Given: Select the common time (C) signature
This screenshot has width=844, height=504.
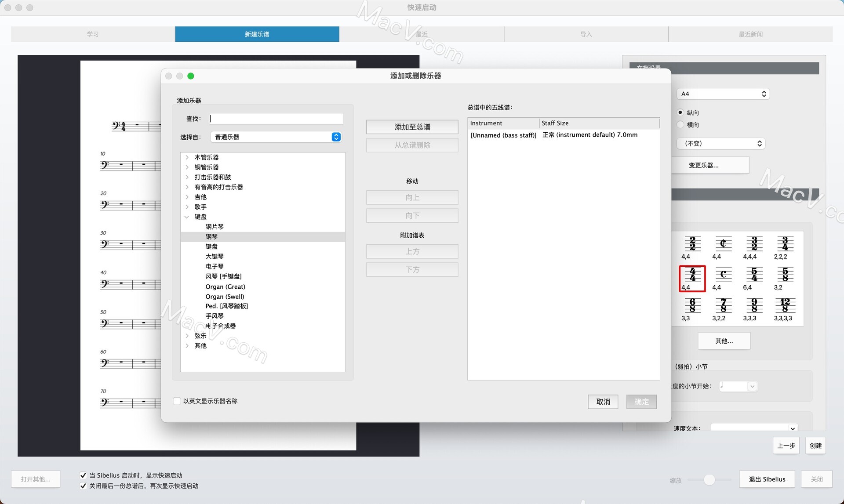Looking at the screenshot, I should pyautogui.click(x=723, y=279).
